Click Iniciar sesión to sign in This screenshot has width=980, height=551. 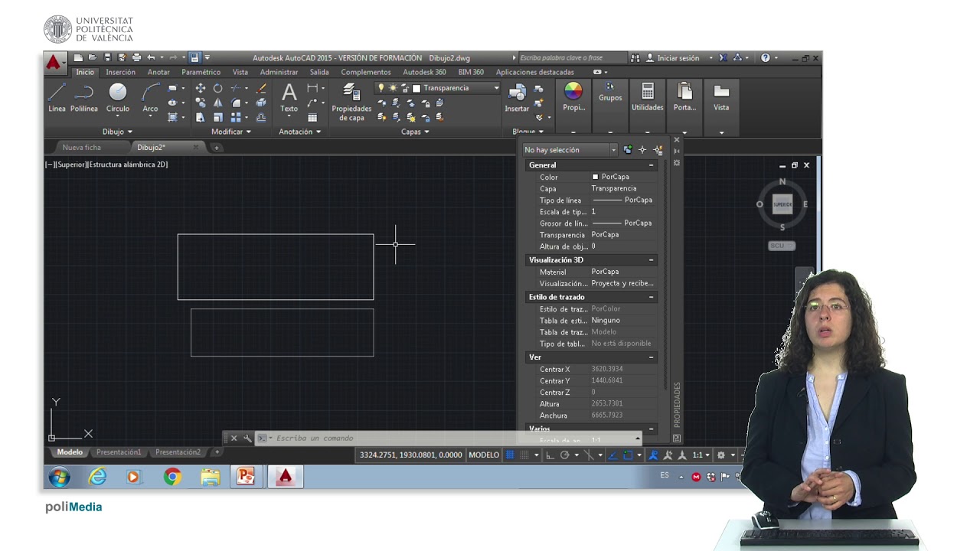pyautogui.click(x=678, y=58)
